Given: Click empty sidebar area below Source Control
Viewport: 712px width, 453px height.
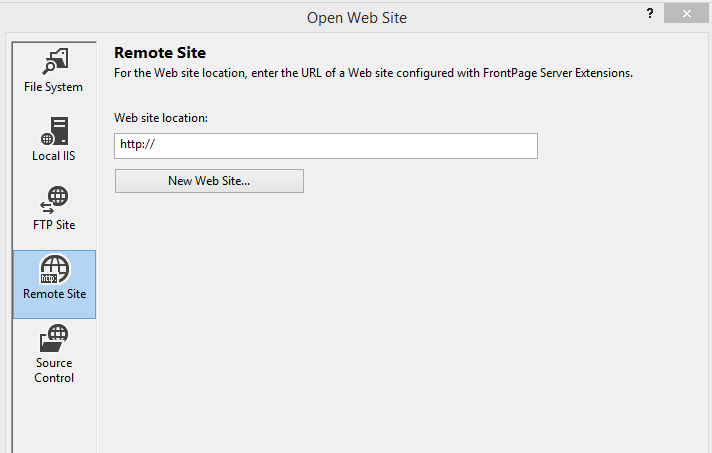Looking at the screenshot, I should coord(54,420).
